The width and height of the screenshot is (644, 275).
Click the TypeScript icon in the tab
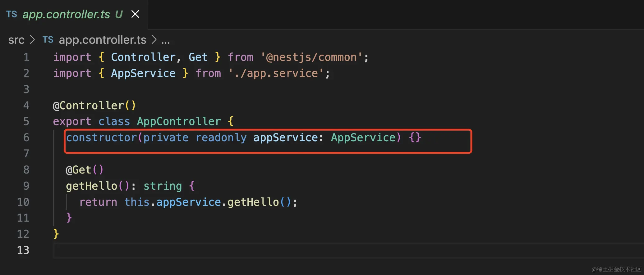[x=12, y=14]
